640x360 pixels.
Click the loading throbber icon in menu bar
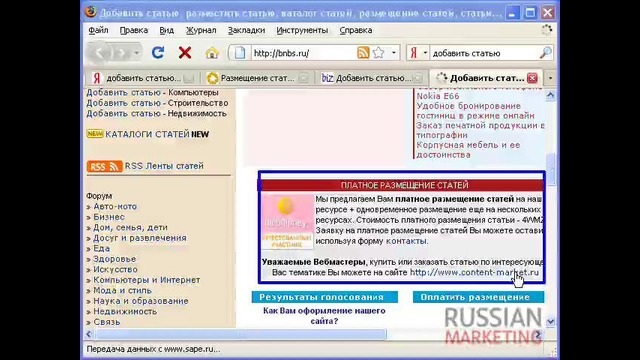pyautogui.click(x=547, y=30)
